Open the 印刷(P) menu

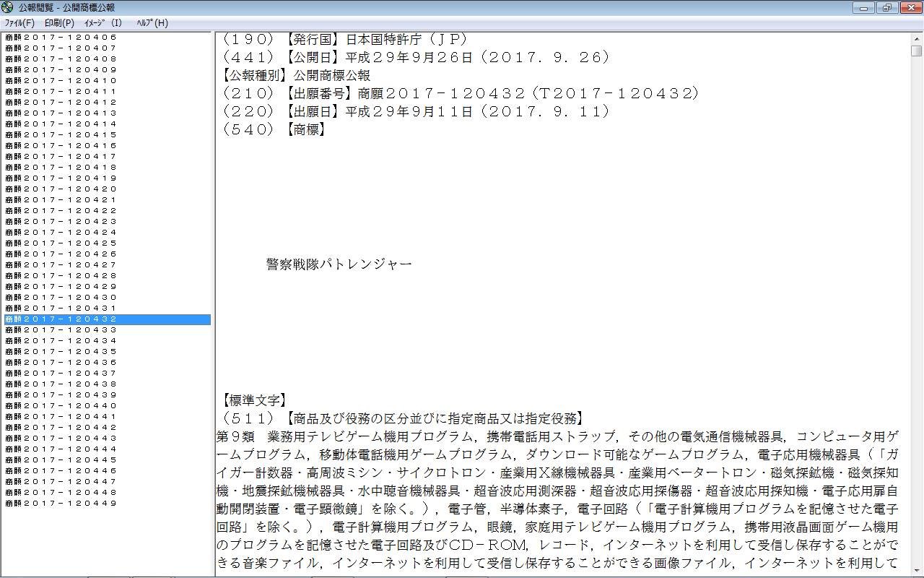[x=59, y=22]
